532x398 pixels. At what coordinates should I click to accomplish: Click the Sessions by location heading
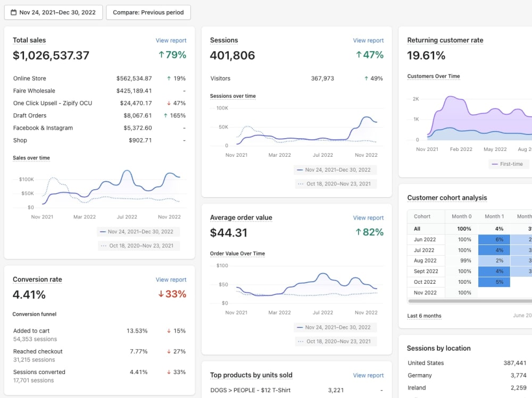(x=439, y=348)
